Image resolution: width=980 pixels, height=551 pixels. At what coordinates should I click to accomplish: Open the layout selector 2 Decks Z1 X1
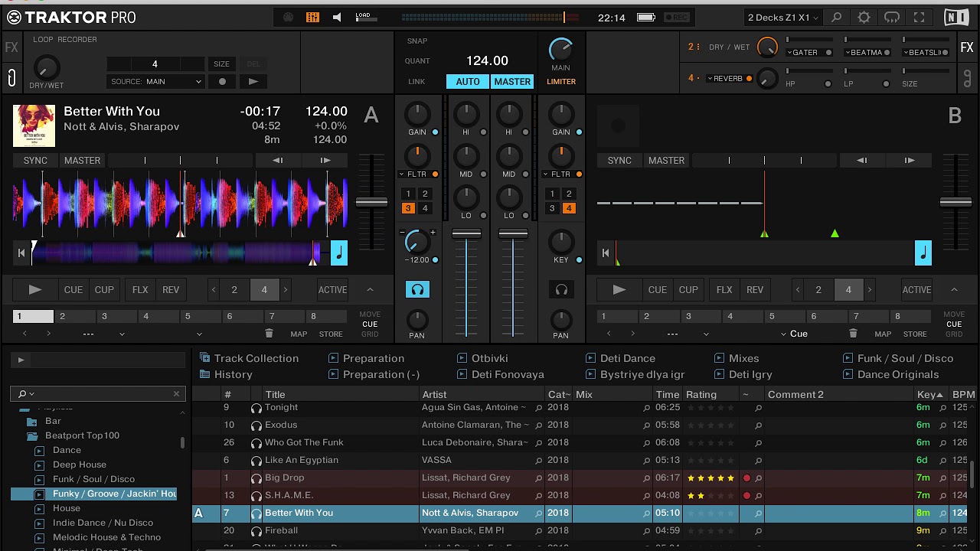[x=783, y=18]
